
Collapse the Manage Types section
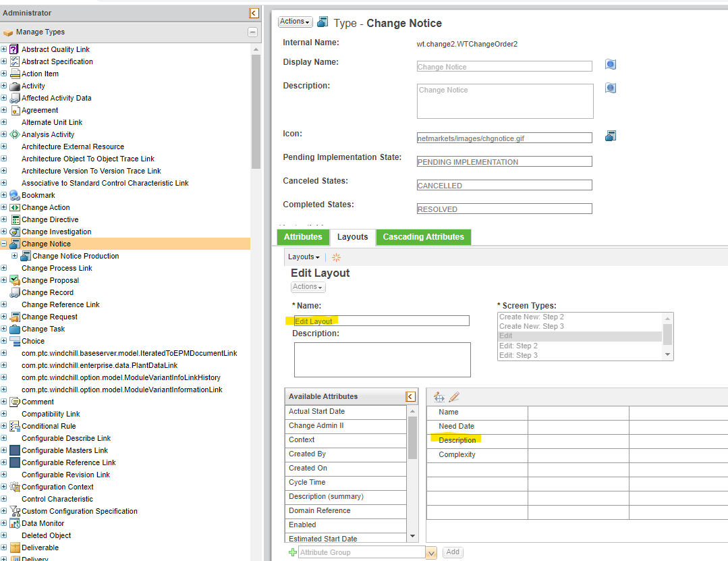point(252,32)
